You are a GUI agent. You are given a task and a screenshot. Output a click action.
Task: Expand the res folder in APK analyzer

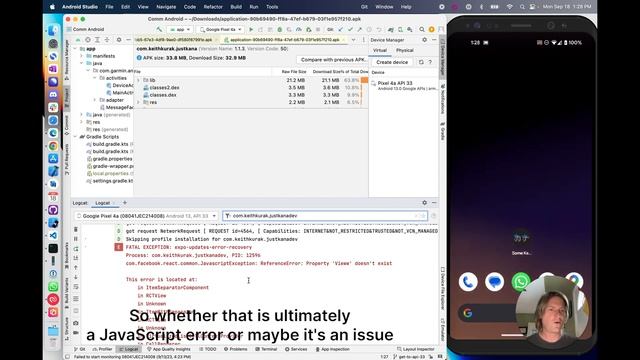pyautogui.click(x=138, y=102)
